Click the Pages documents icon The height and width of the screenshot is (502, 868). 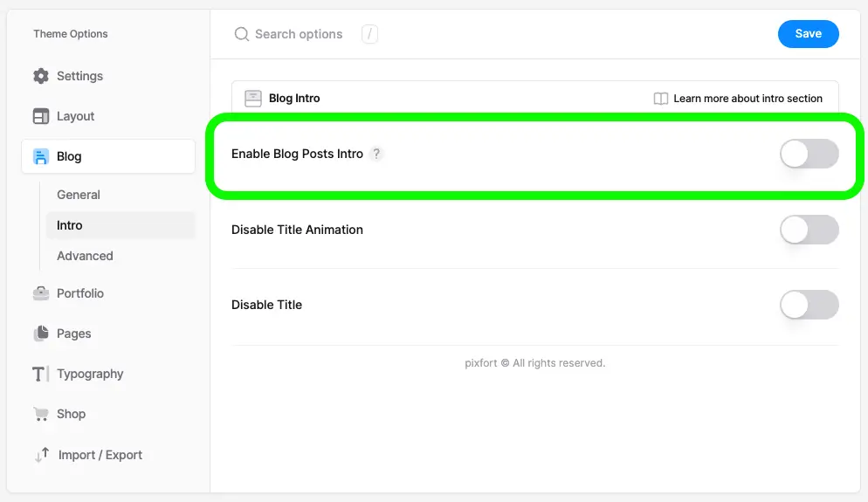coord(41,334)
